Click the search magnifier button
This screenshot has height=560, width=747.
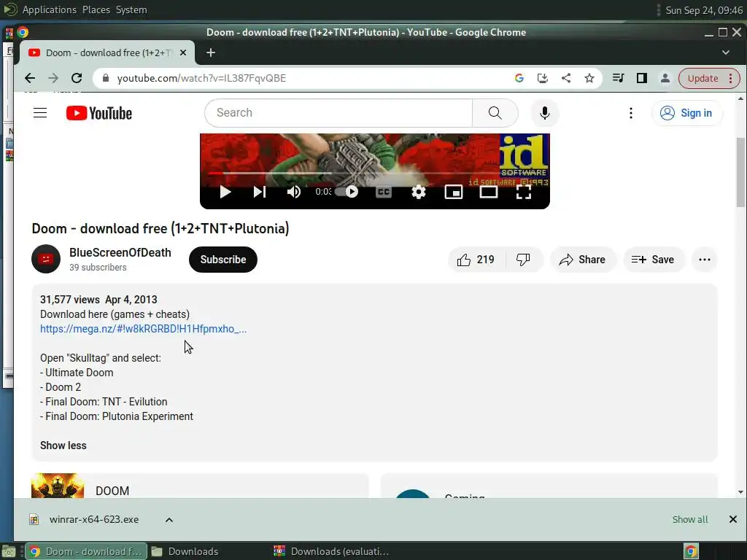point(495,113)
